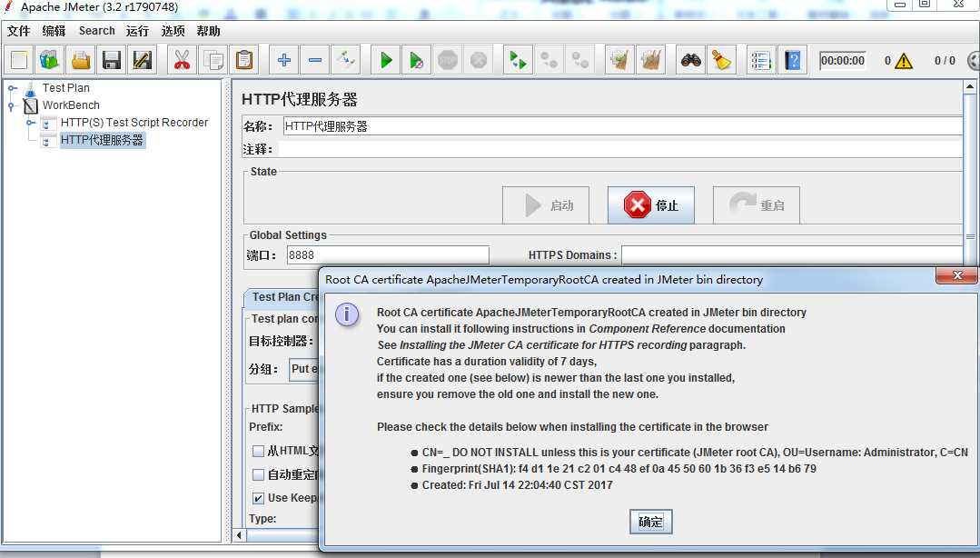Image resolution: width=980 pixels, height=558 pixels.
Task: Start the test with green play icon
Action: 386,61
